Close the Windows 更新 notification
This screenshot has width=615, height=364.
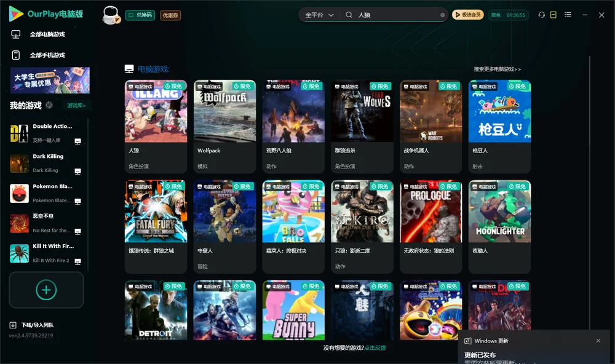pos(598,341)
